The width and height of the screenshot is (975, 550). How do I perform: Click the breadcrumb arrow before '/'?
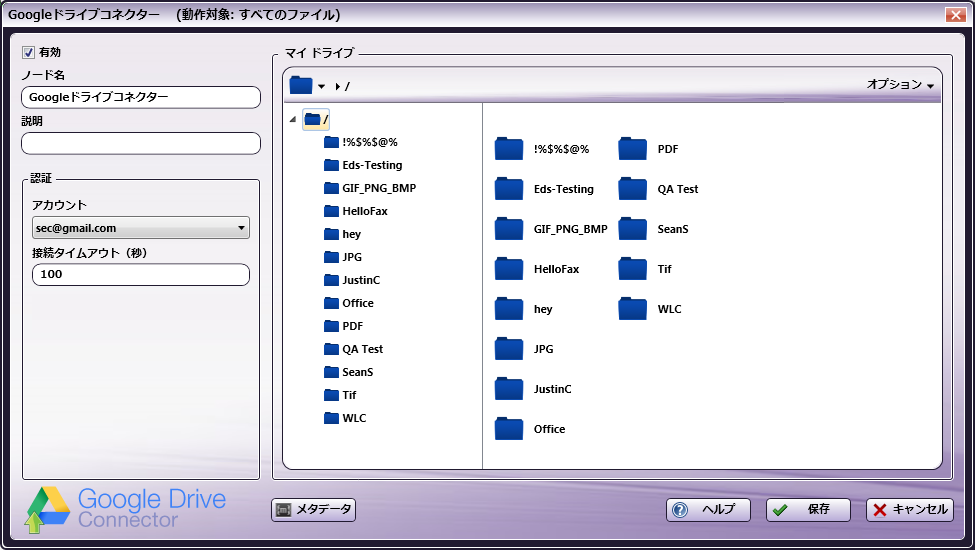click(338, 86)
